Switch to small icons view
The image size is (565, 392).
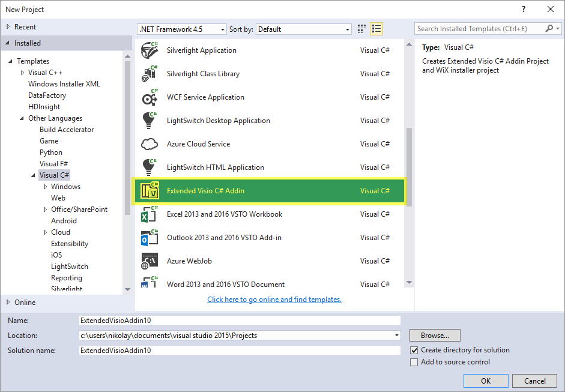(361, 29)
